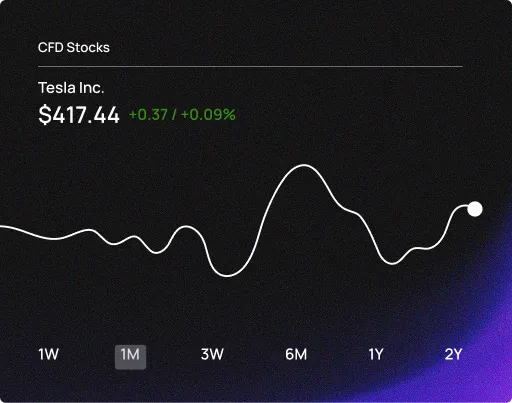Click the chart line's start at left edge

pos(1,227)
